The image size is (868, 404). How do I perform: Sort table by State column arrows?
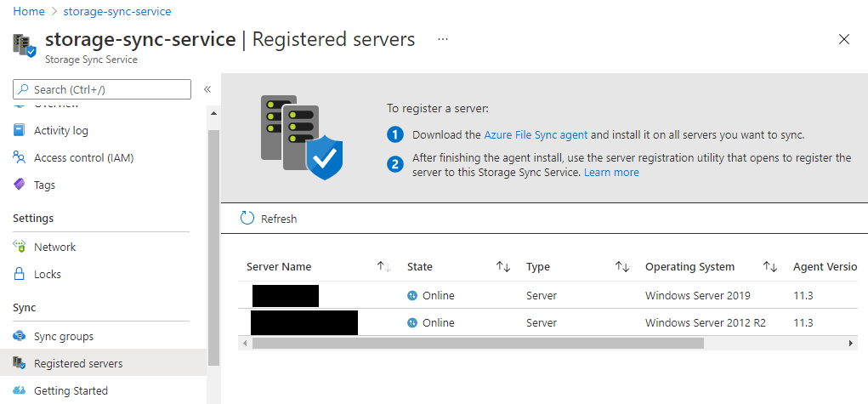coord(502,267)
